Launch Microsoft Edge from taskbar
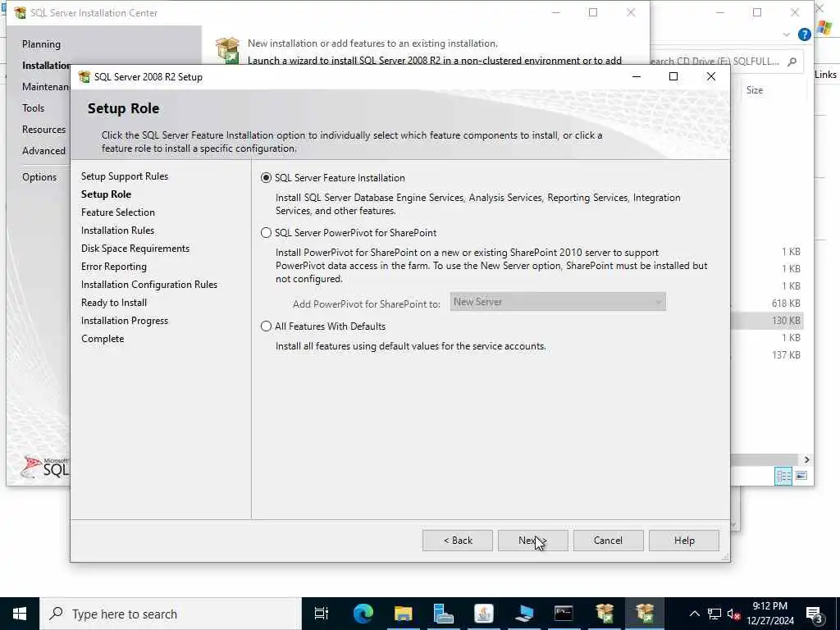Image resolution: width=840 pixels, height=630 pixels. click(363, 614)
